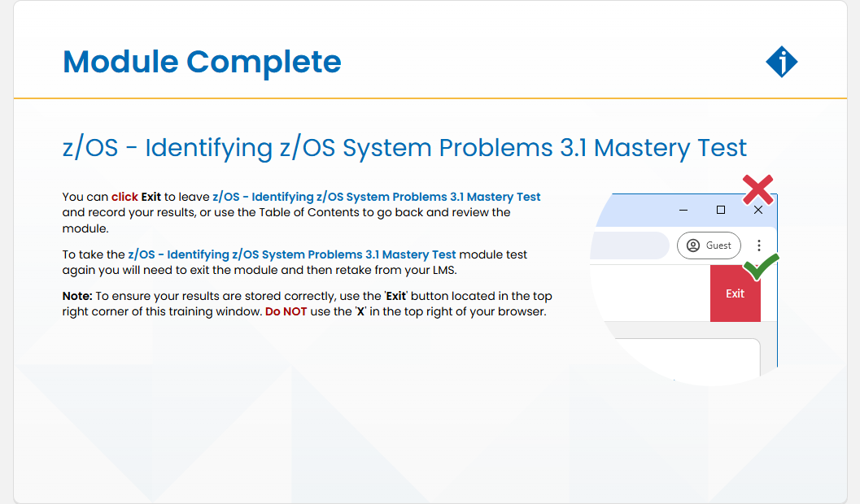The height and width of the screenshot is (504, 860).
Task: Click the large 'z/OS - Identifying z/OS System Problems 3.1 Mastery Test' title
Action: coord(404,147)
